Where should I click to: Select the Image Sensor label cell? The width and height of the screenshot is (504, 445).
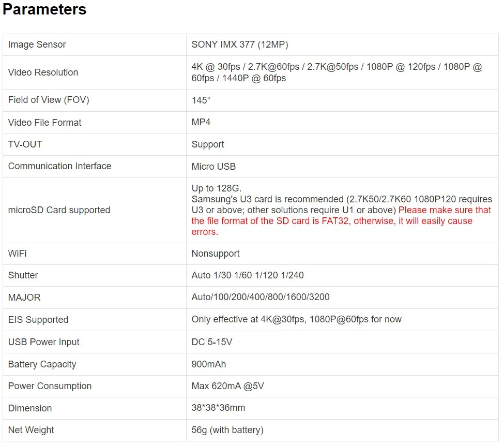click(95, 44)
